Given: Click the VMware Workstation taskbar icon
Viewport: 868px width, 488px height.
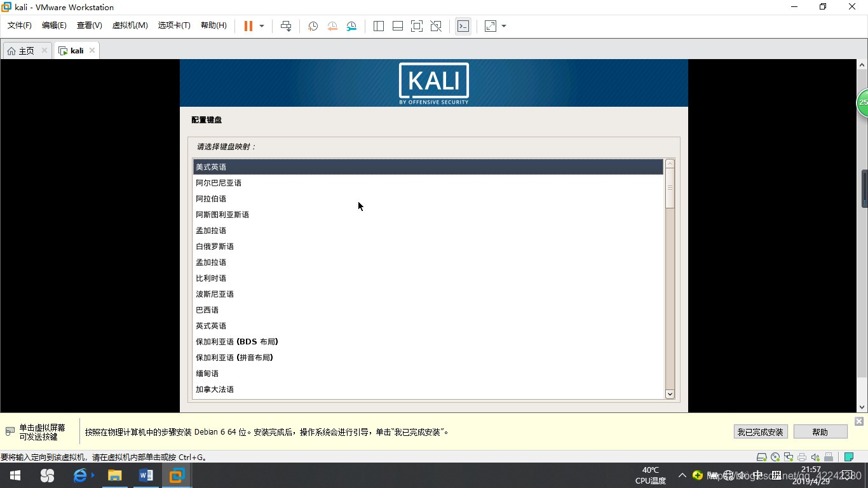Looking at the screenshot, I should [177, 475].
